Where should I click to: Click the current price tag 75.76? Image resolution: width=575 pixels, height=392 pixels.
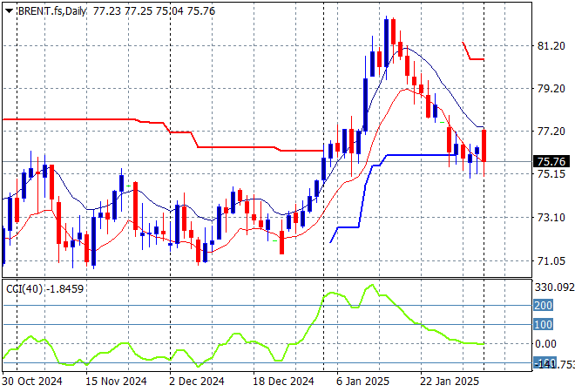tap(551, 161)
